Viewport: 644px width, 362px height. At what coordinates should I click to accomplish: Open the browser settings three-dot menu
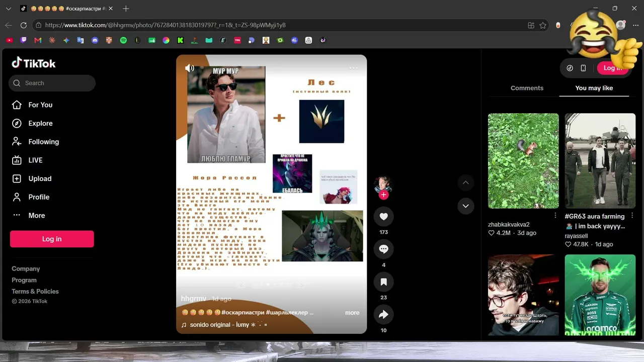tap(635, 25)
